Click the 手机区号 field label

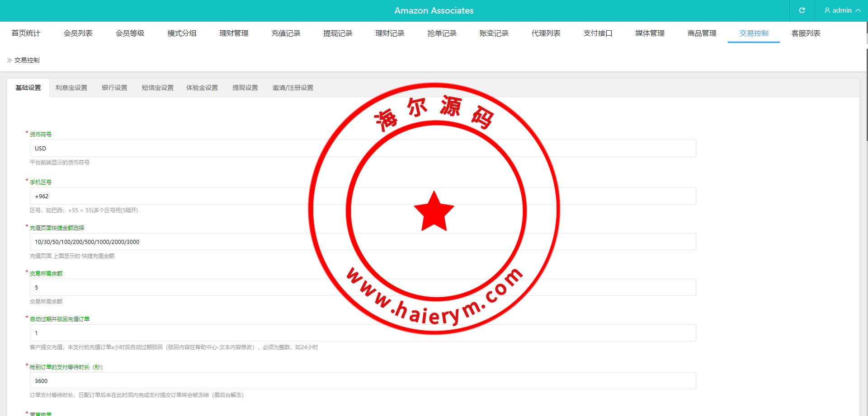click(41, 182)
